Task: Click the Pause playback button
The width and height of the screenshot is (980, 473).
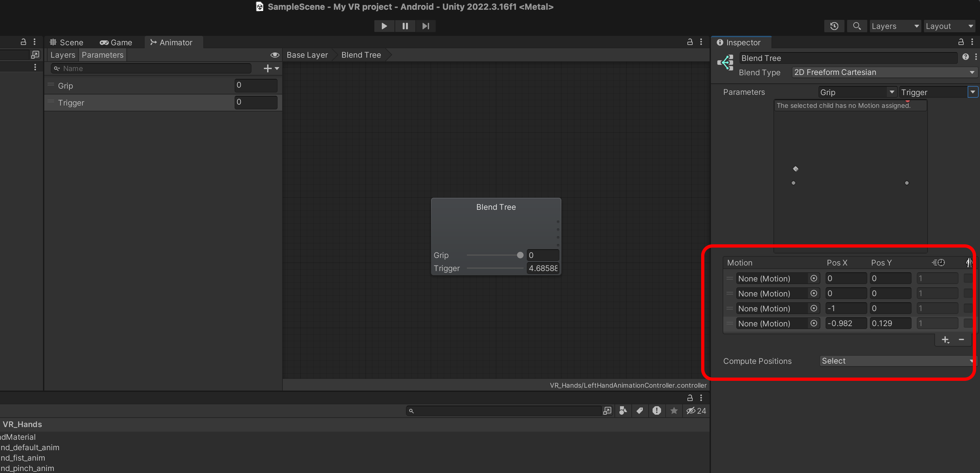Action: point(405,26)
